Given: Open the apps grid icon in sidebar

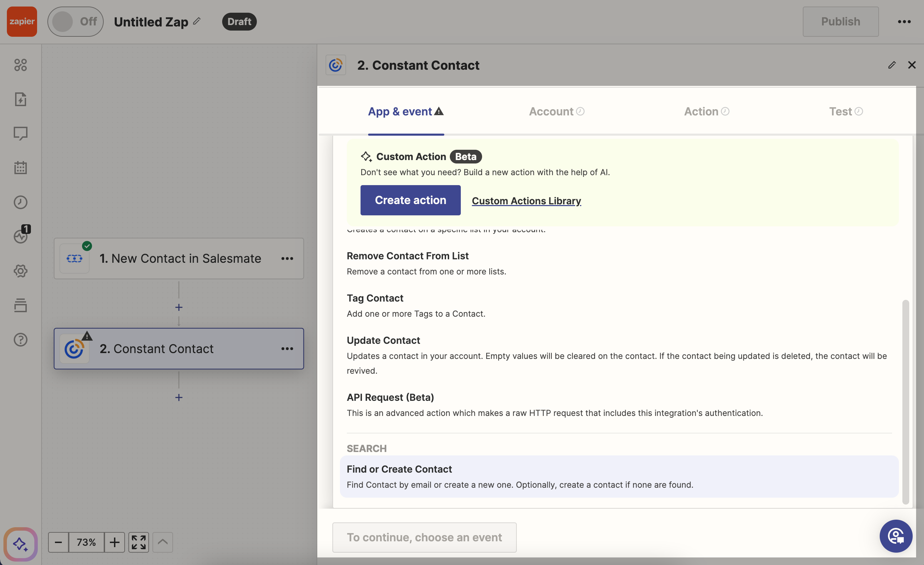Looking at the screenshot, I should tap(20, 65).
